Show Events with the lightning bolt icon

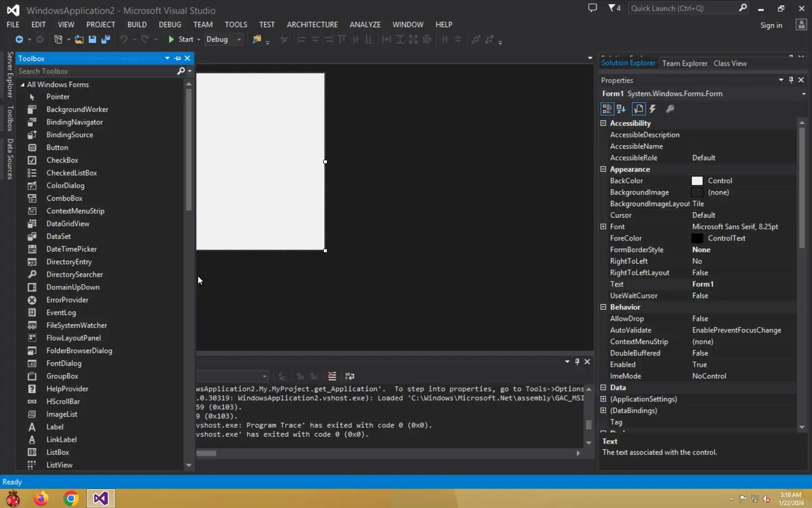point(653,109)
